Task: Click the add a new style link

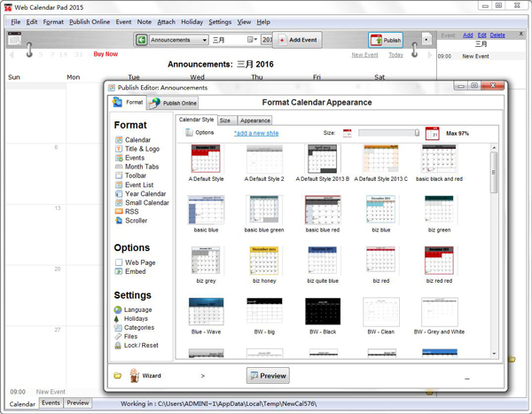Action: click(x=256, y=133)
